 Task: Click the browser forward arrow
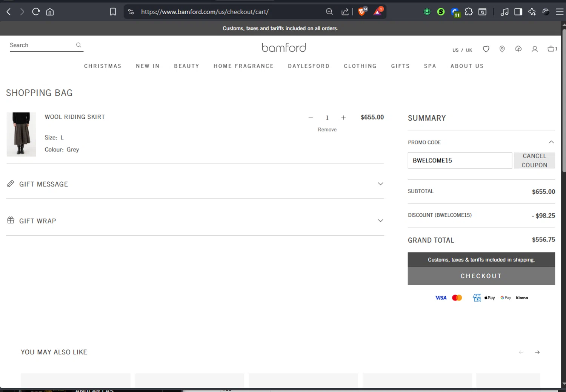pyautogui.click(x=22, y=12)
